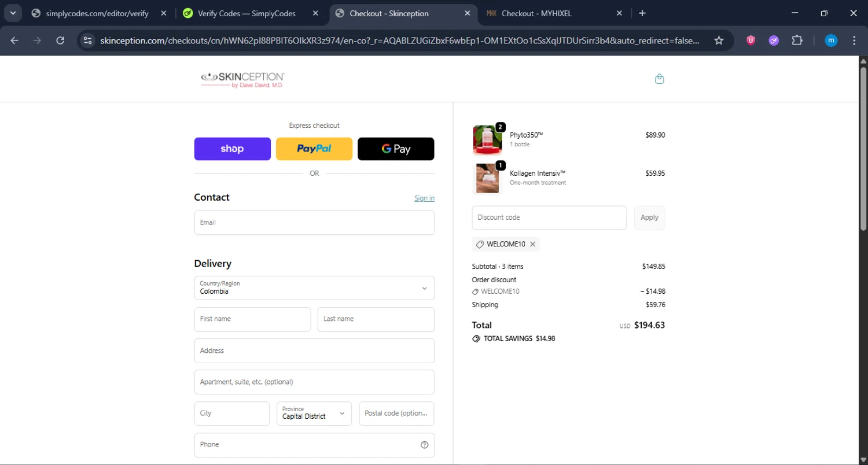The height and width of the screenshot is (465, 868).
Task: Click the Subtotal amount $149.85
Action: point(653,267)
